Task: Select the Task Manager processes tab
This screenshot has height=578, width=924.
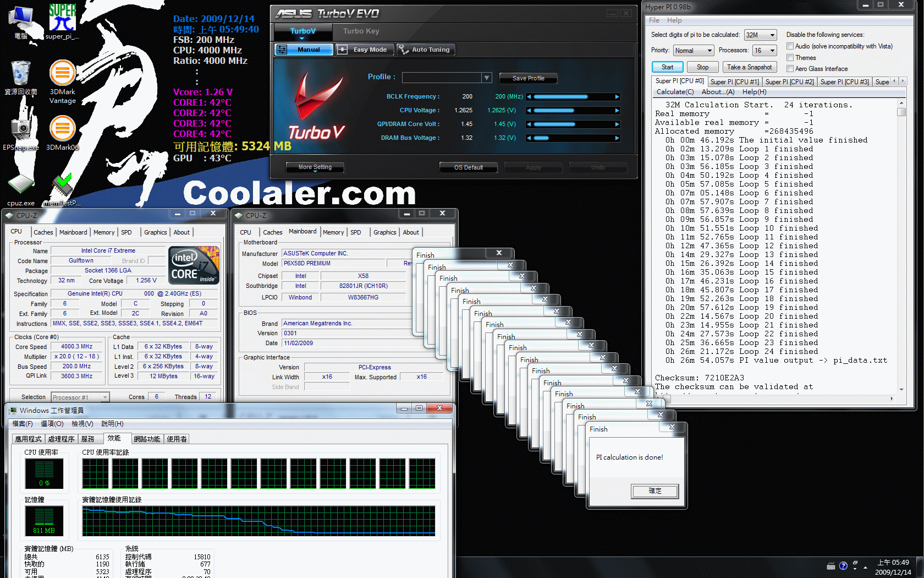Action: 61,439
